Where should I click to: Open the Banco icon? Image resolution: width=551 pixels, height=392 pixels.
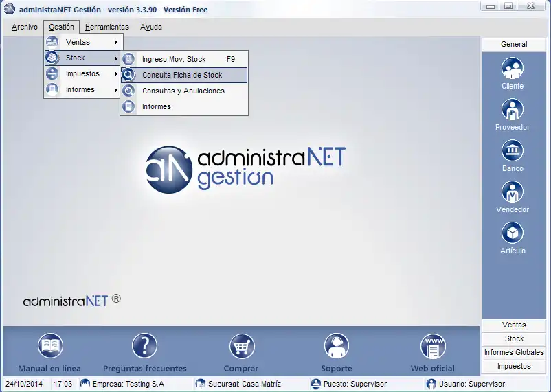[x=513, y=150]
